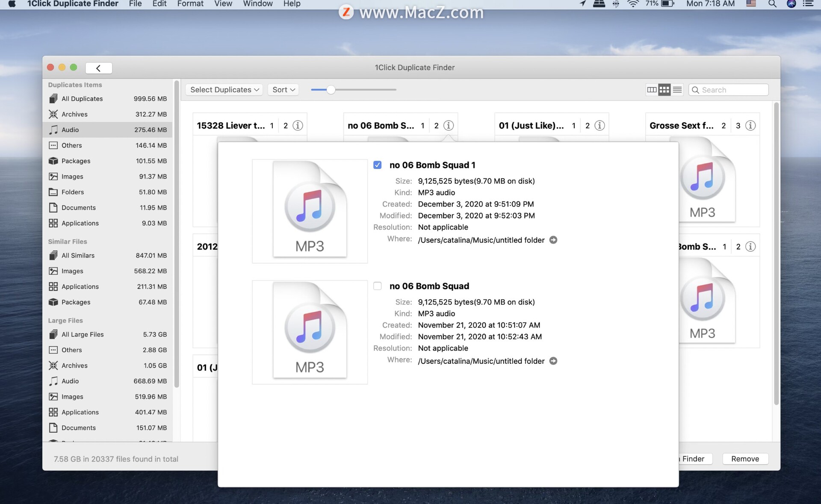Open large Images showing 519.96 MB

point(107,397)
